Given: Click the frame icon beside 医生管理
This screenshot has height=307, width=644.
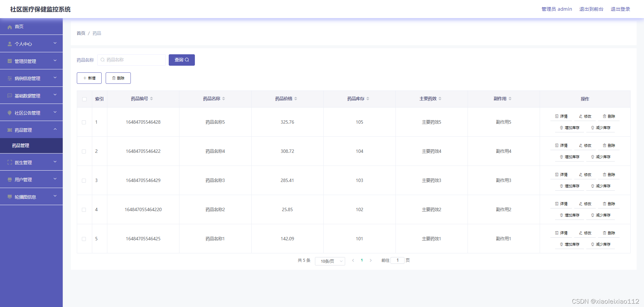Looking at the screenshot, I should click(x=10, y=162).
